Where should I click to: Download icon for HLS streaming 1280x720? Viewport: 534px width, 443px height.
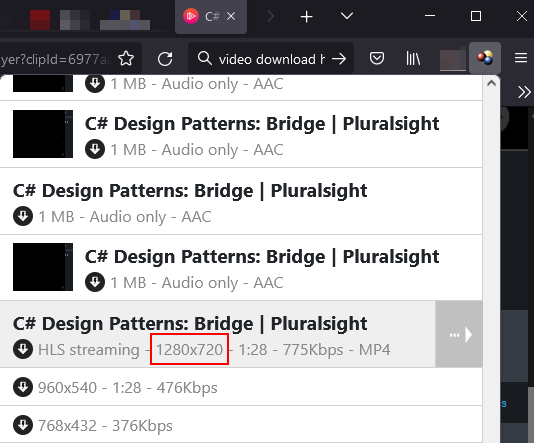pos(23,349)
